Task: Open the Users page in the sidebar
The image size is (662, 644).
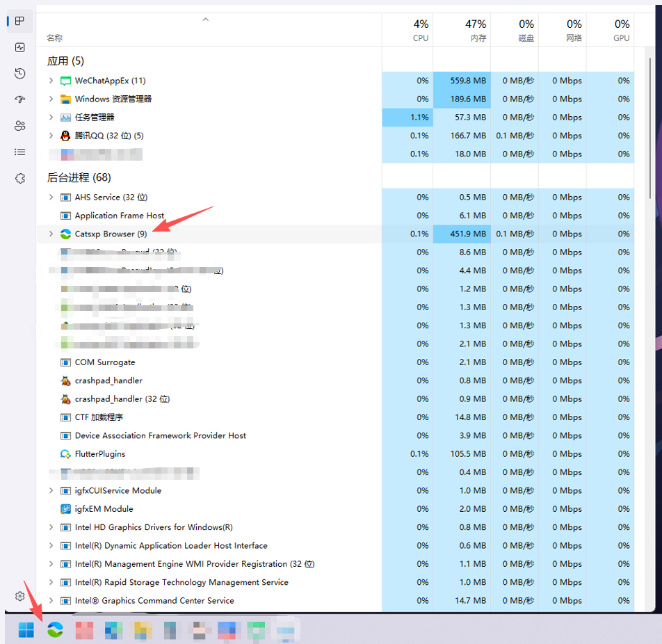Action: click(19, 126)
